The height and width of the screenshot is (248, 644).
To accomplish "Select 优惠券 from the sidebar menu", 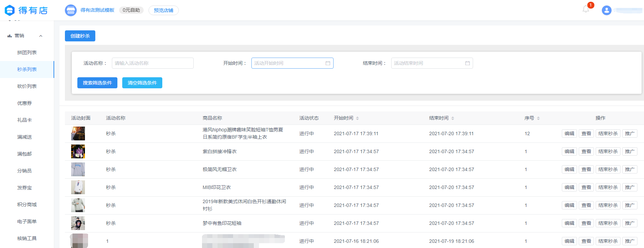I will [x=25, y=103].
